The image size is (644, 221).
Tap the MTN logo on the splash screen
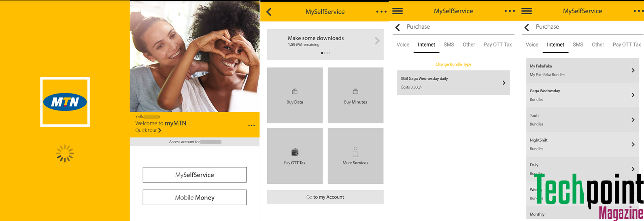tap(65, 102)
